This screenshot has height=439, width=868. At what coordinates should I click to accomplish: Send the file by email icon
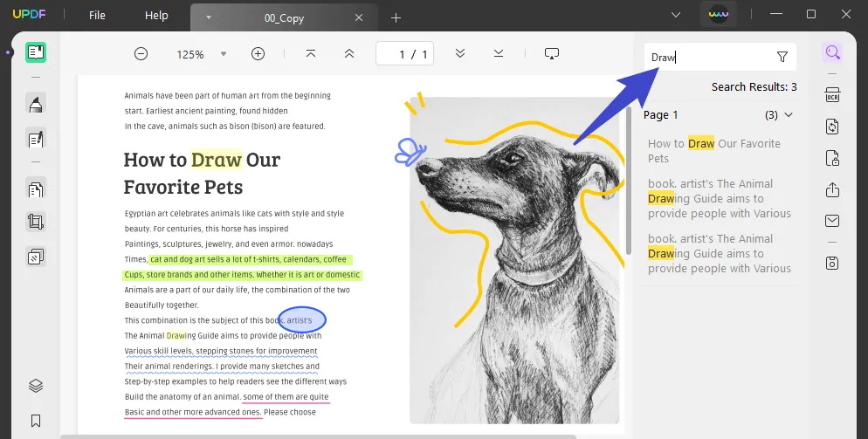[x=832, y=221]
